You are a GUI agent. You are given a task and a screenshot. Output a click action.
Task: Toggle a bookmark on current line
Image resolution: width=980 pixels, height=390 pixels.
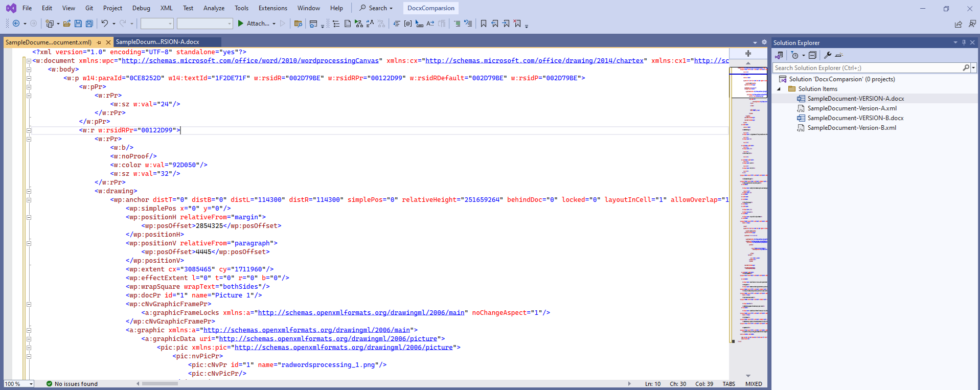click(x=484, y=24)
